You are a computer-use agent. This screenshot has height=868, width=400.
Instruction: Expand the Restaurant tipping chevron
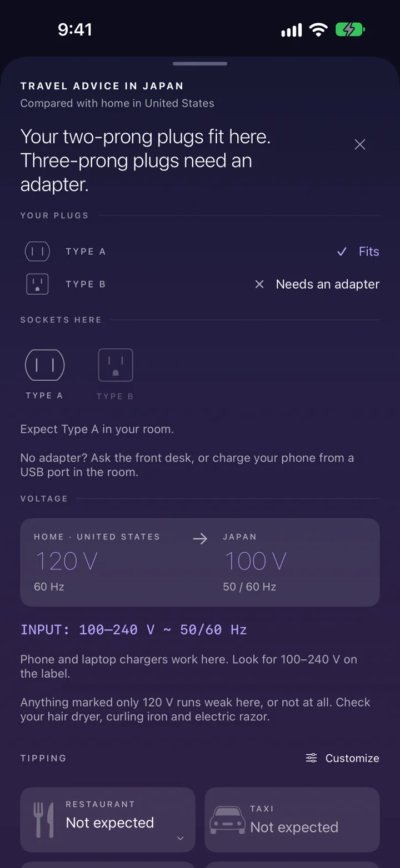pos(180,838)
